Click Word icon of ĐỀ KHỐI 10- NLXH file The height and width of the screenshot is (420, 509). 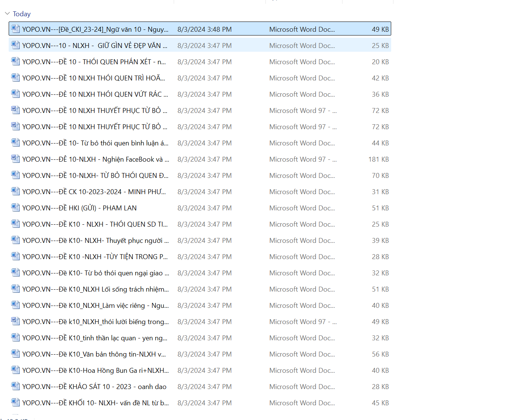(x=15, y=402)
